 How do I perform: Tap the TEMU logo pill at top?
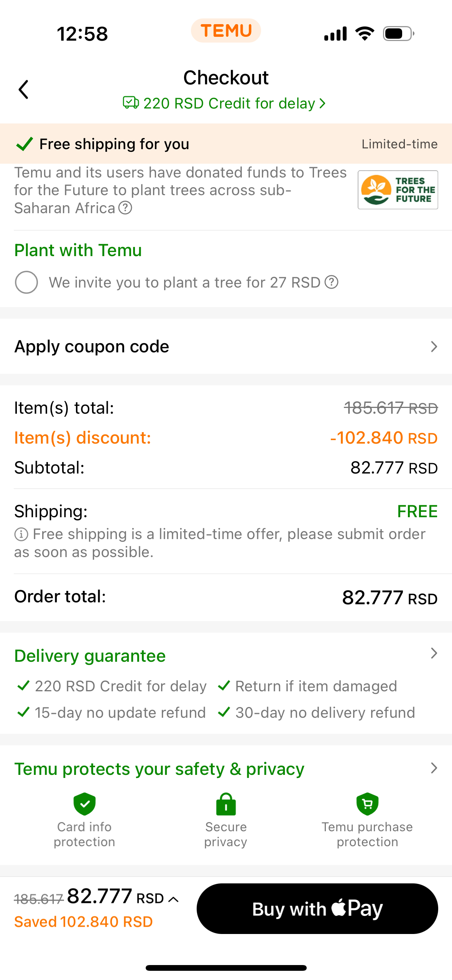coord(226,31)
